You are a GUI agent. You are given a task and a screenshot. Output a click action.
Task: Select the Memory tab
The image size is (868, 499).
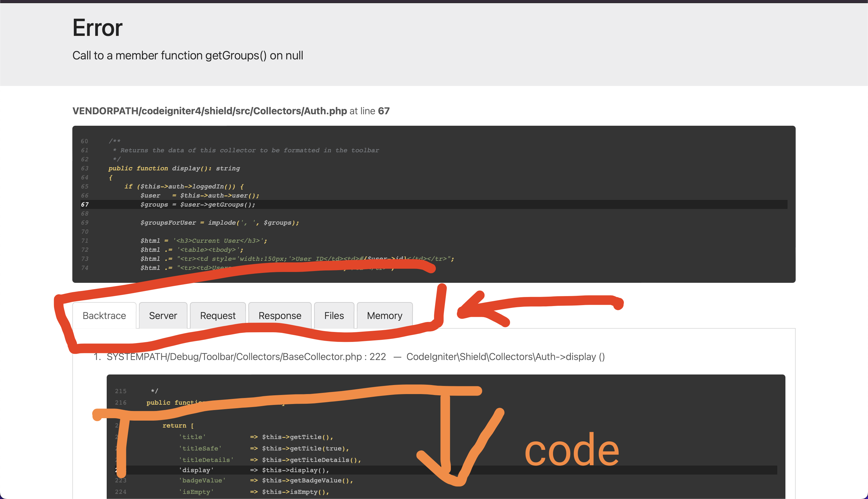[x=384, y=315]
